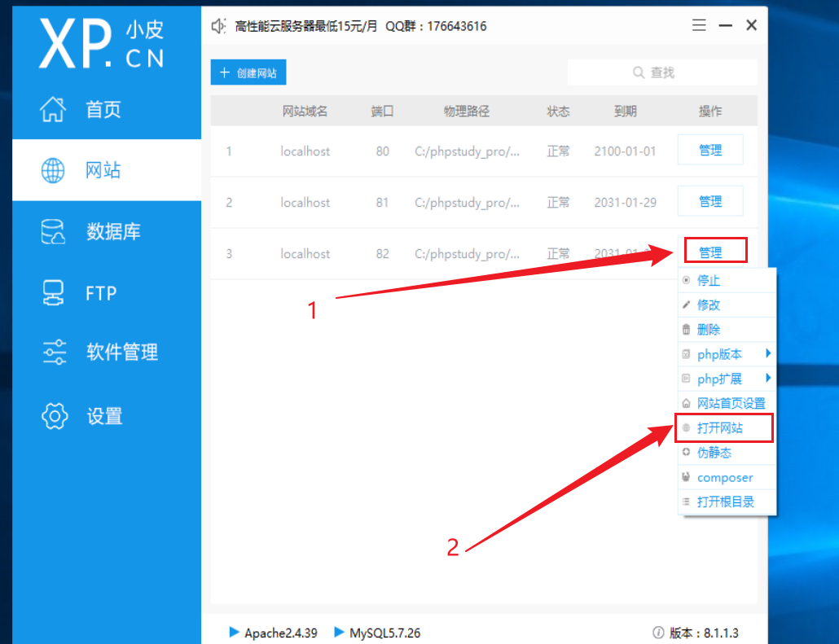Click the list icon beside 打开根目录
839x644 pixels.
687,502
